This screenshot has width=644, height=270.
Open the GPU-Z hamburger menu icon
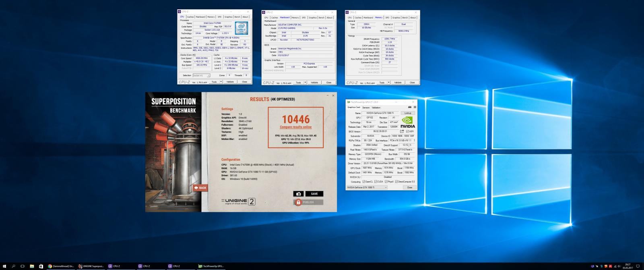point(415,107)
